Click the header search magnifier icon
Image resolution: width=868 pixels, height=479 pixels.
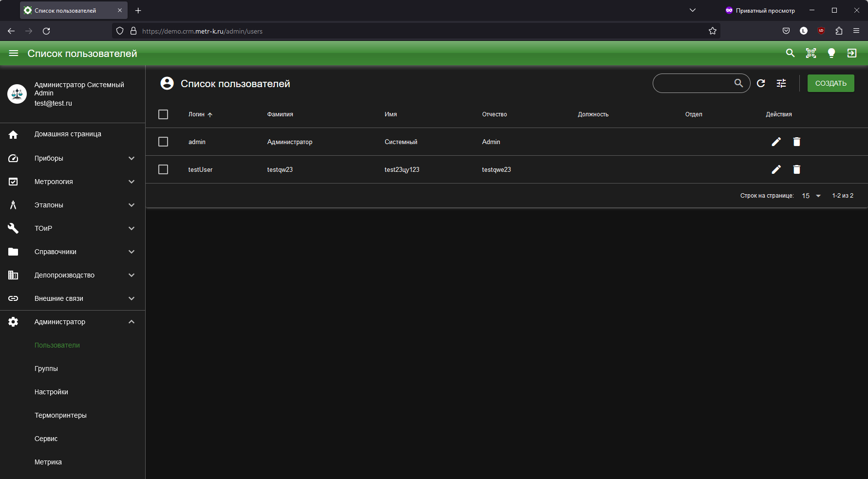790,53
